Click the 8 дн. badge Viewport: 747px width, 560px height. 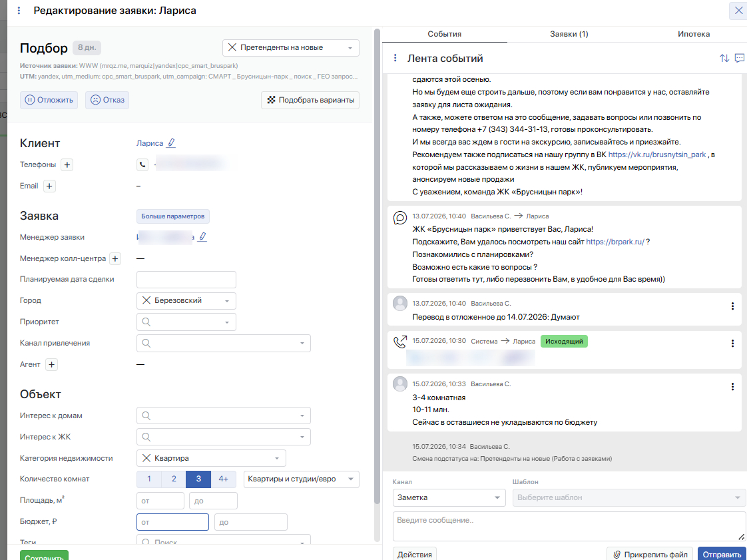tap(87, 48)
